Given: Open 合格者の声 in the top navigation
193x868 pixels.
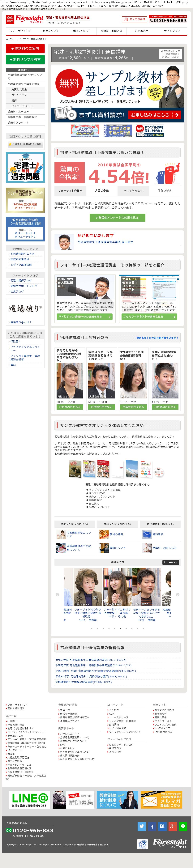Looking at the screenshot, I should (x=141, y=31).
